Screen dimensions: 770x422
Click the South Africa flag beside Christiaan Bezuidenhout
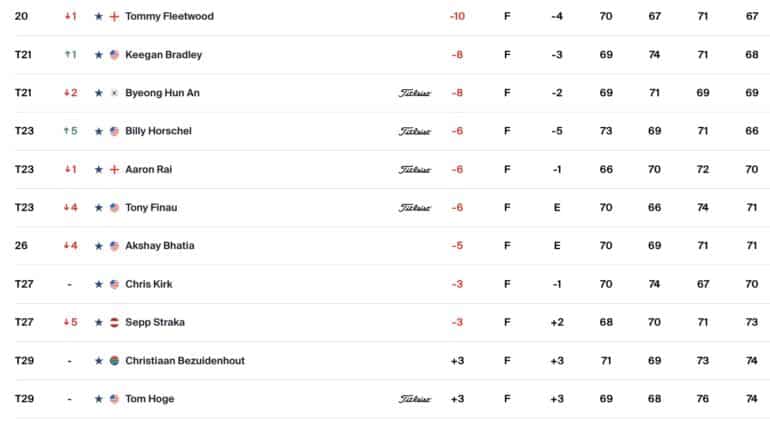[114, 361]
